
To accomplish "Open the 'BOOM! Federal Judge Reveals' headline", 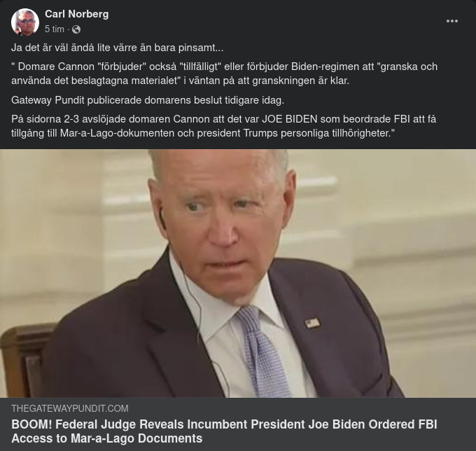I will [x=224, y=431].
